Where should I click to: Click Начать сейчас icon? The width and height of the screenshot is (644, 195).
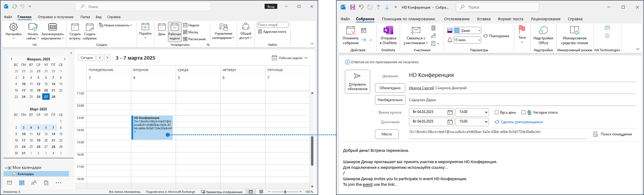click(x=33, y=27)
